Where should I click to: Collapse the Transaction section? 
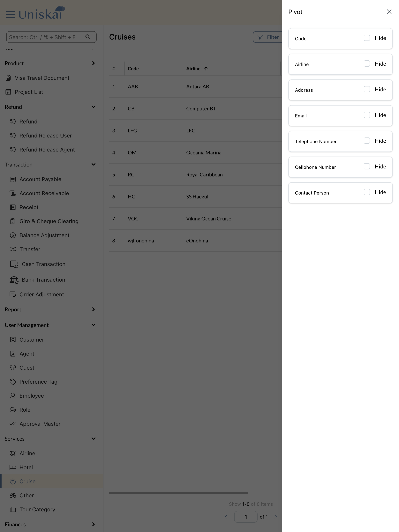click(x=93, y=165)
